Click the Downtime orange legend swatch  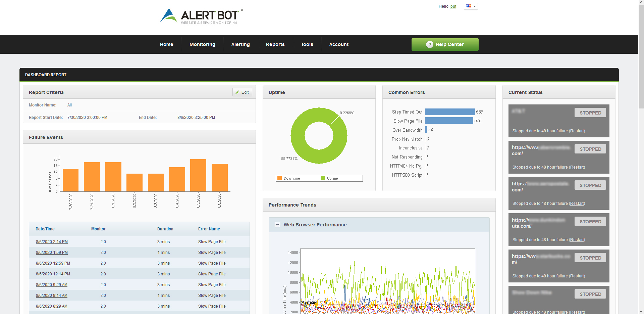(279, 178)
